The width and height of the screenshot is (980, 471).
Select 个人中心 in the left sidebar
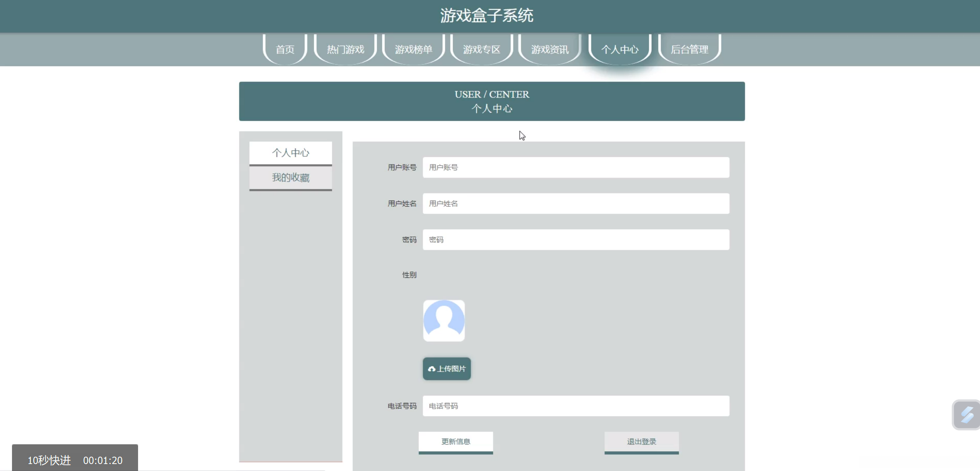pos(290,153)
